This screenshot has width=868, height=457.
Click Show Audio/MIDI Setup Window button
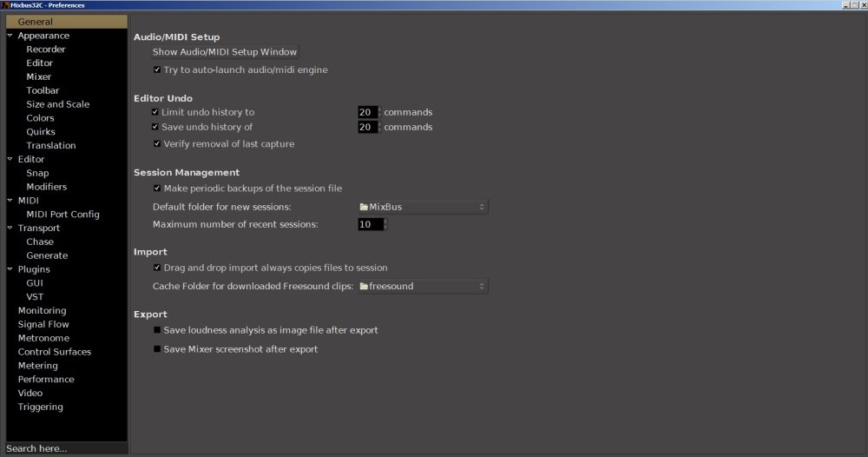pos(225,51)
